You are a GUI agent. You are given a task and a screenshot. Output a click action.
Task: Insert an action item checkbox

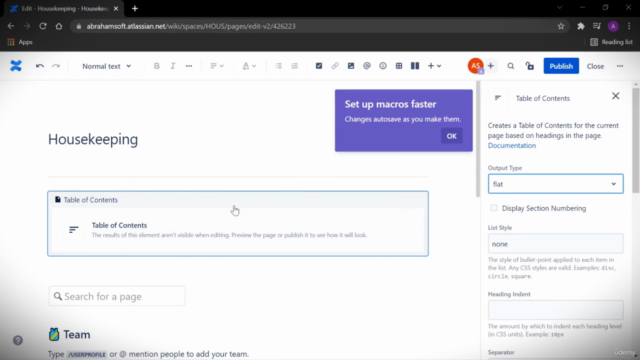(319, 66)
